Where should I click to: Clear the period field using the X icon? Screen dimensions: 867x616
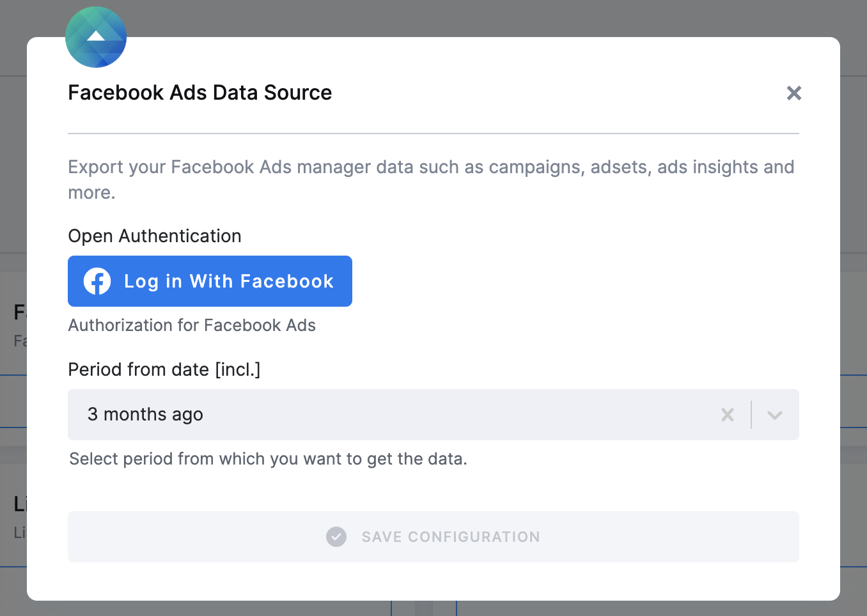(x=727, y=415)
